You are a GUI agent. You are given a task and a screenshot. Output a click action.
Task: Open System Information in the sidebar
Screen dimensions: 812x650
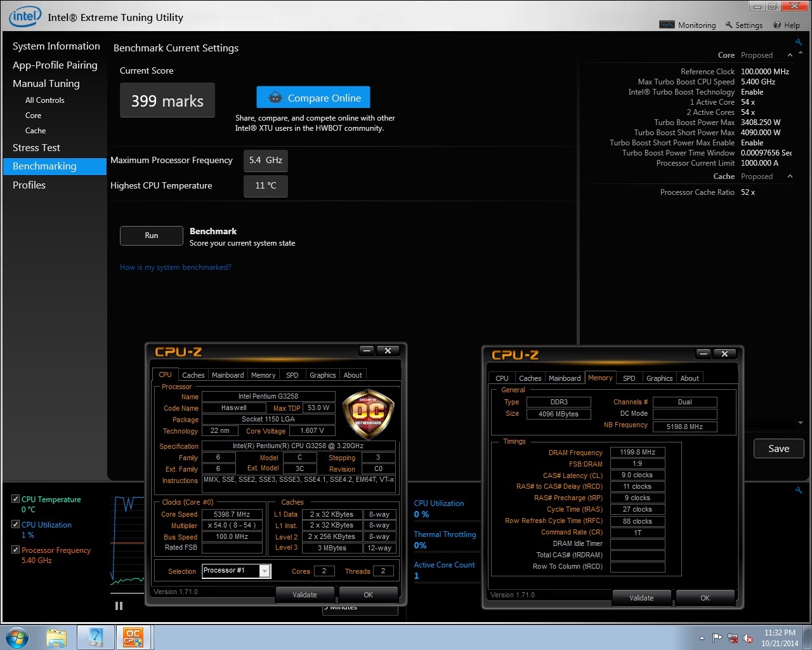coord(56,46)
